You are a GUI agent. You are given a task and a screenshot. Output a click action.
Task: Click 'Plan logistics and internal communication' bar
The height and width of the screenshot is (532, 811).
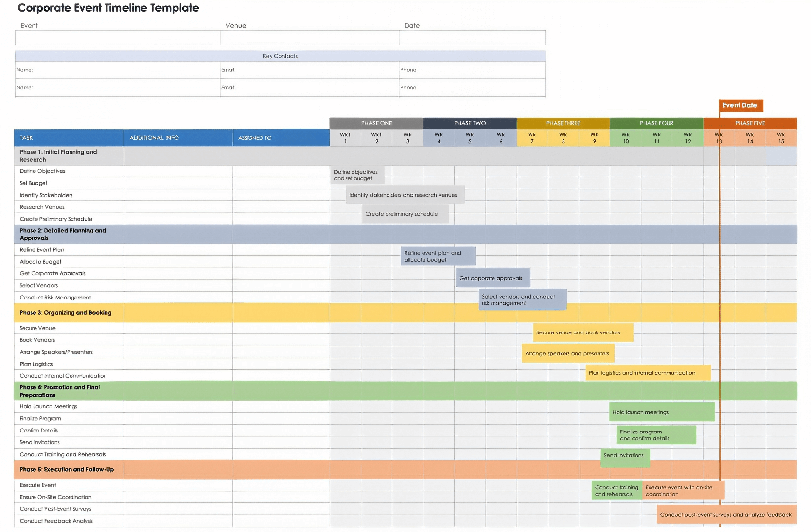(x=648, y=373)
